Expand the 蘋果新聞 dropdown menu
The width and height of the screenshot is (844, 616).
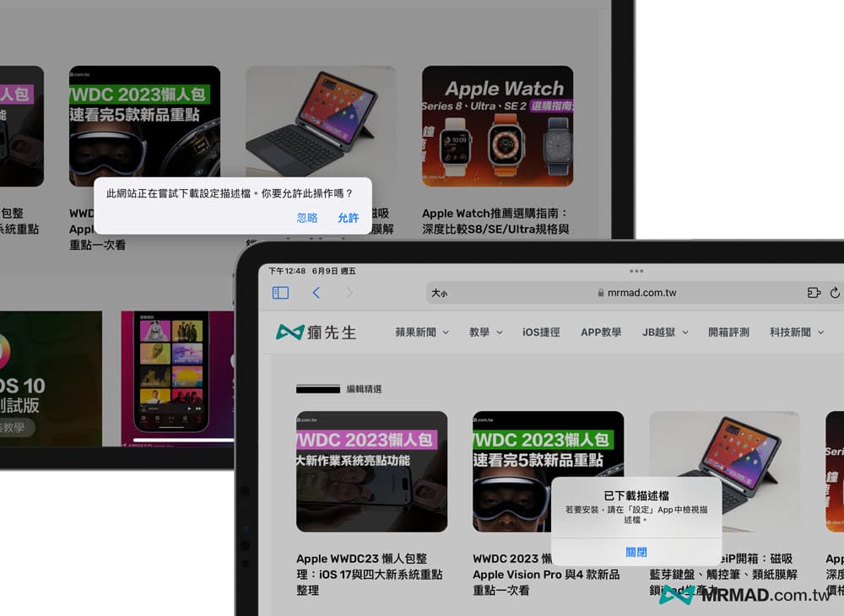pyautogui.click(x=422, y=332)
